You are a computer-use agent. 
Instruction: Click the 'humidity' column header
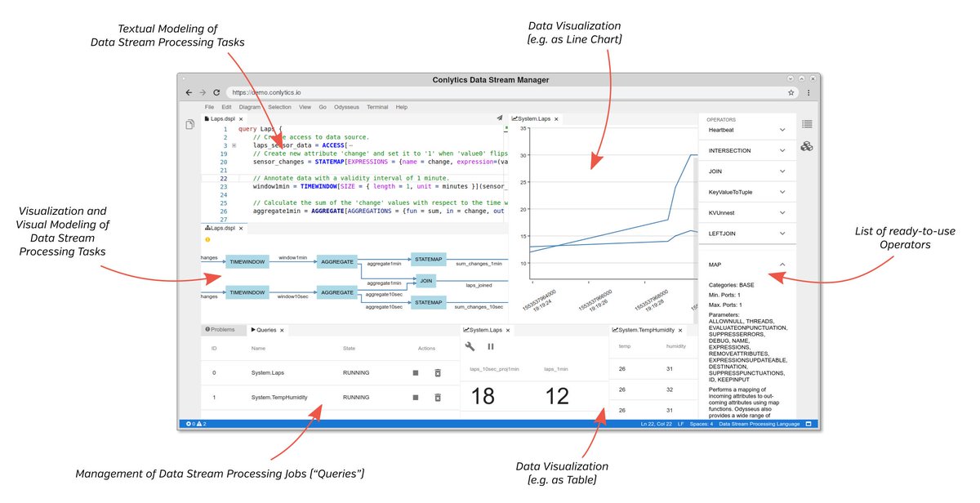pyautogui.click(x=675, y=346)
